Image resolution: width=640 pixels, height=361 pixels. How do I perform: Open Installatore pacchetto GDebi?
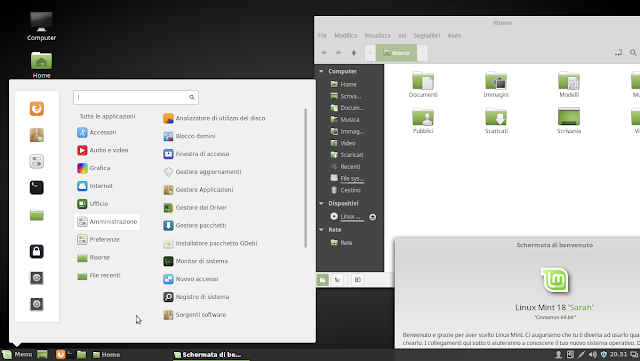[210, 243]
